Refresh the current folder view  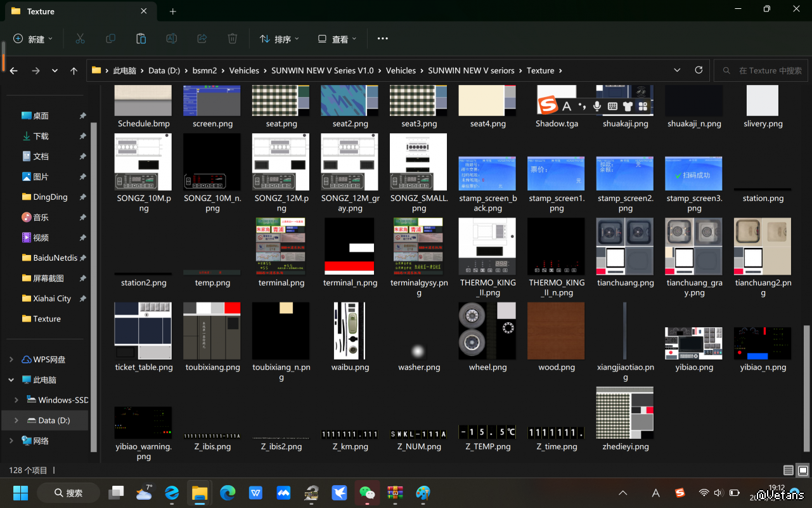(699, 70)
